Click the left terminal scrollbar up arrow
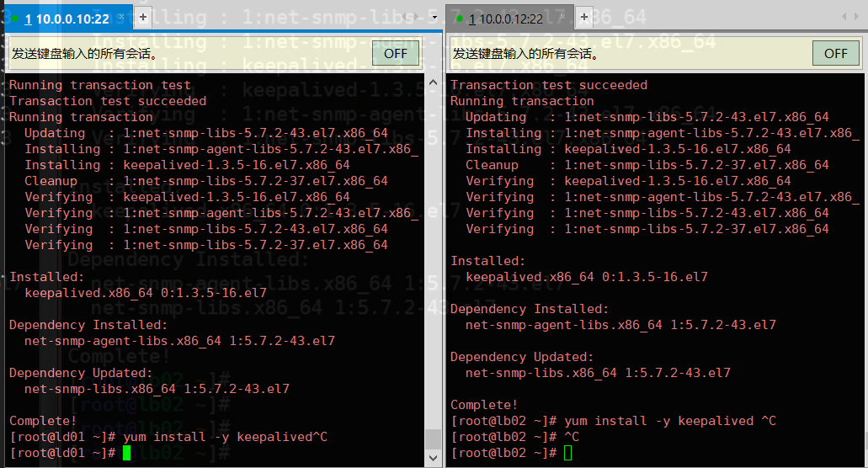Screen dimensions: 868x468 [434, 82]
